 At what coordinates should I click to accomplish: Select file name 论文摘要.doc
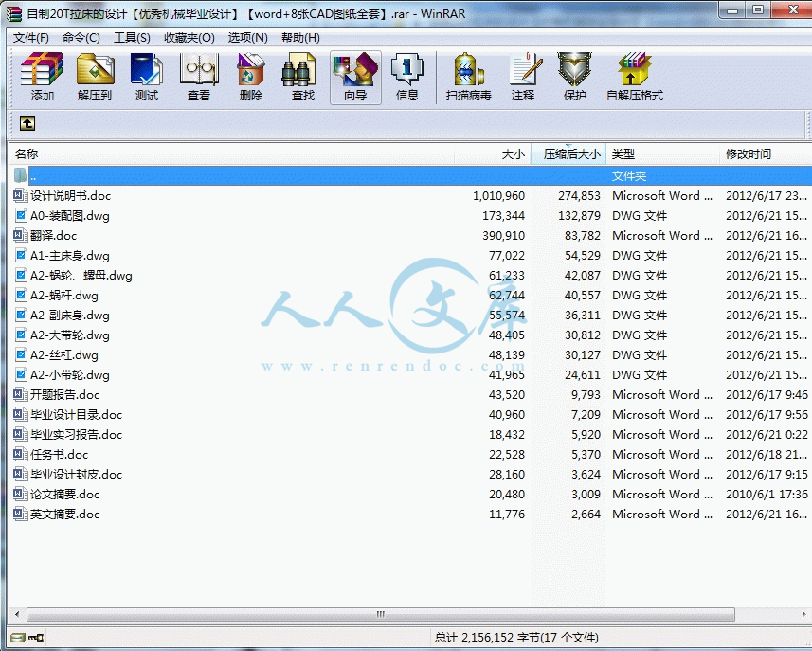pyautogui.click(x=64, y=495)
